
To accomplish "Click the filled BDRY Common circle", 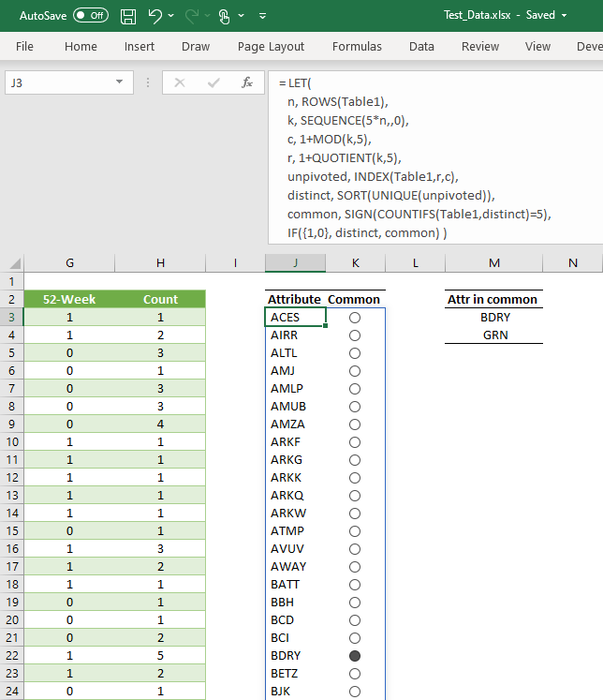I will 355,656.
